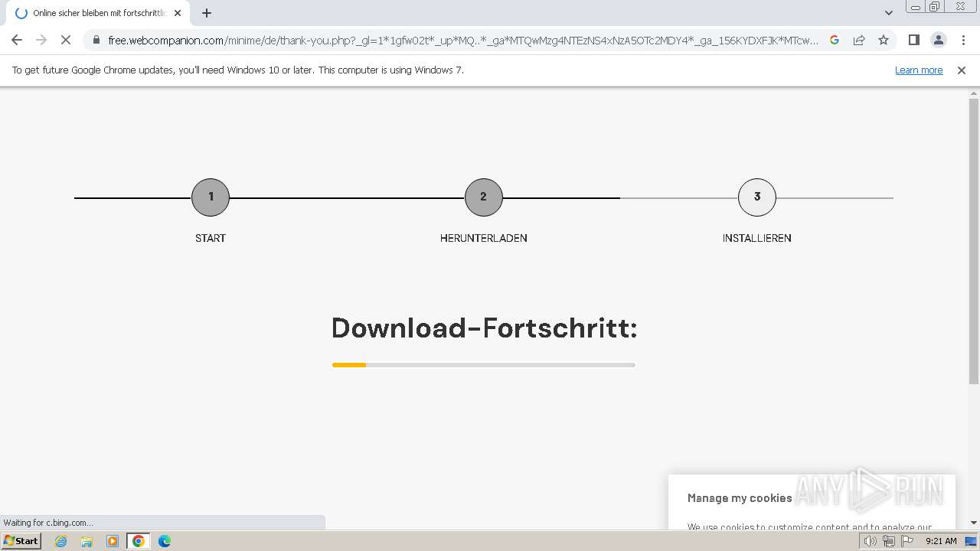Minimize the Chrome window
The image size is (980, 551).
[914, 6]
